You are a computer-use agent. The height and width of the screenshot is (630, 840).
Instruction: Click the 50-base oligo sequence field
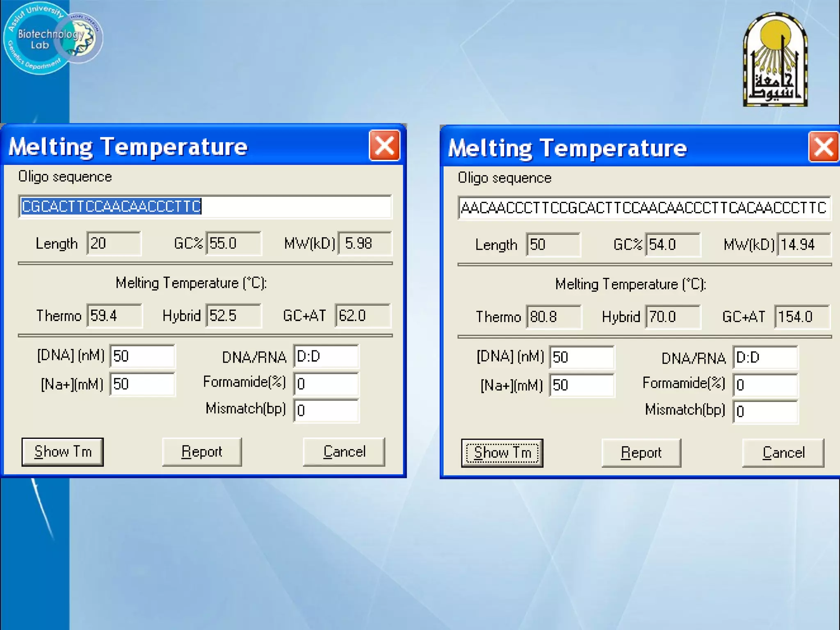pos(644,208)
